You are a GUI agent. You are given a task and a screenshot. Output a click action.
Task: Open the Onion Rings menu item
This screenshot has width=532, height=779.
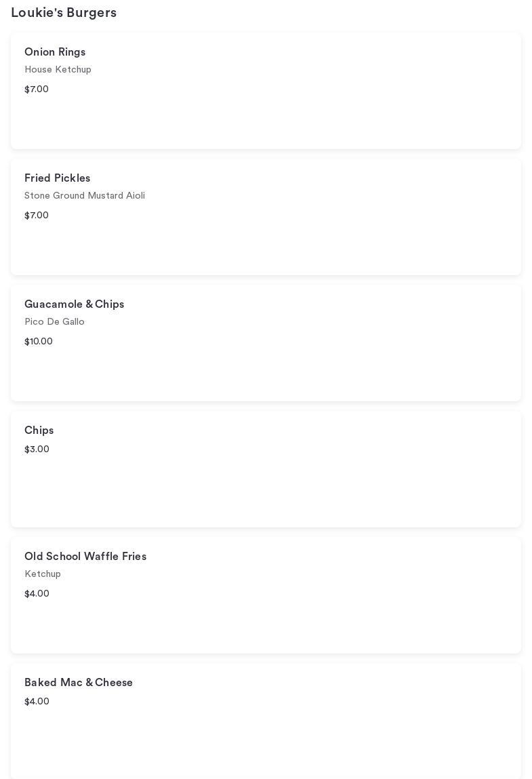click(x=55, y=52)
